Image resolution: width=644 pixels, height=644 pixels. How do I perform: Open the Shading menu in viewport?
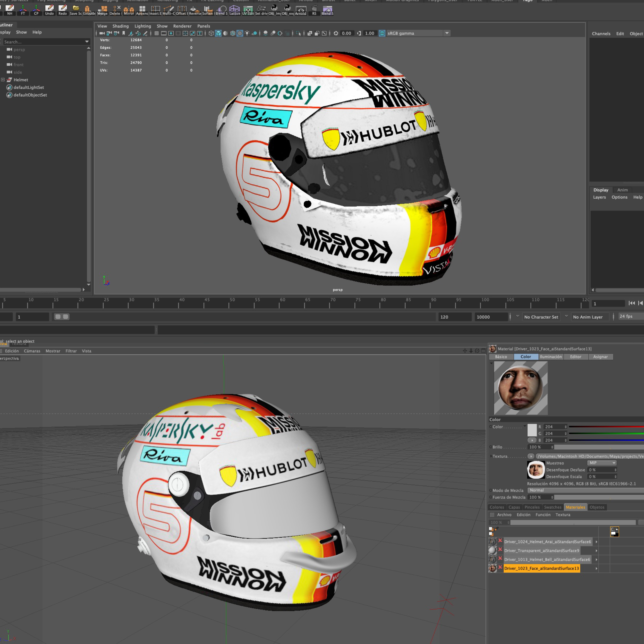120,26
